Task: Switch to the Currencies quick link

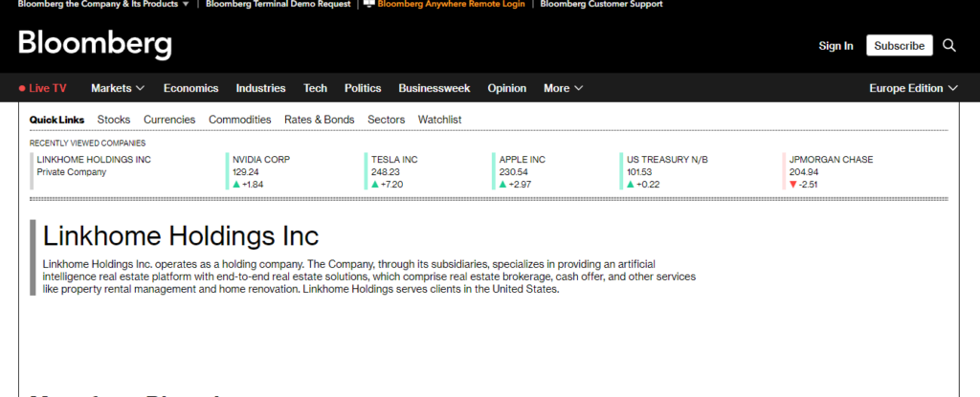Action: point(169,120)
